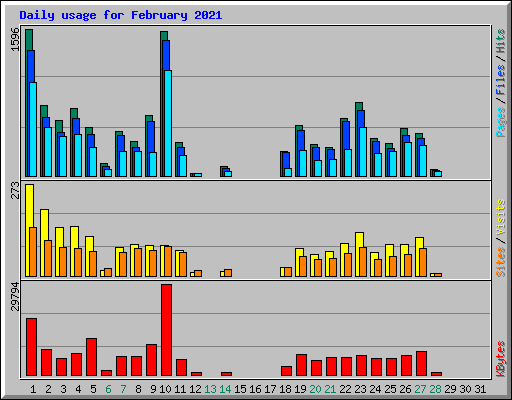This screenshot has height=400, width=512.
Task: Click the Sites legend label
Action: 501,262
